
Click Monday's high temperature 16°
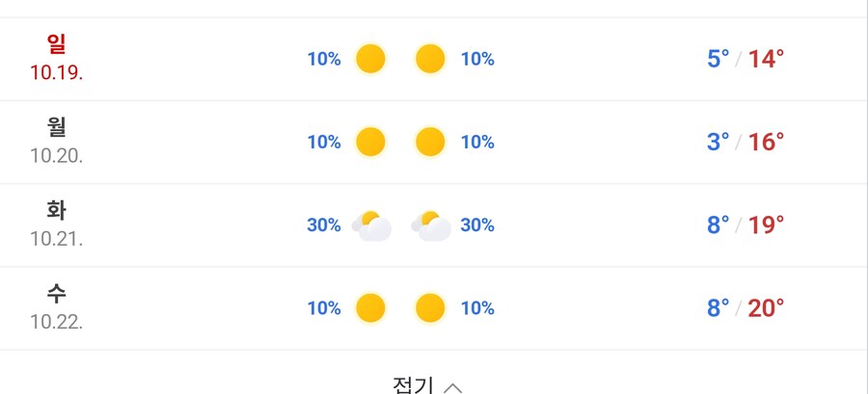[767, 143]
